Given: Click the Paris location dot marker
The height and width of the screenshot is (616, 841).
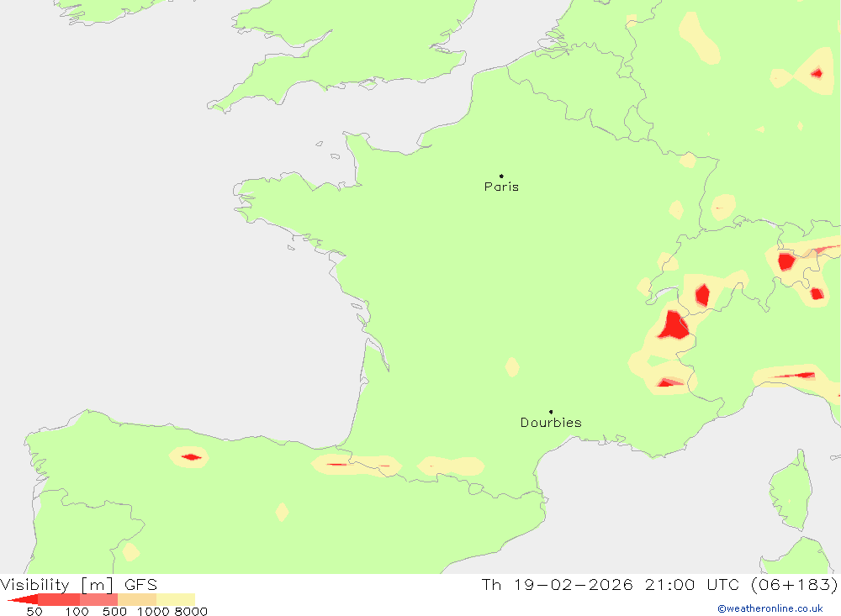Looking at the screenshot, I should [x=501, y=176].
